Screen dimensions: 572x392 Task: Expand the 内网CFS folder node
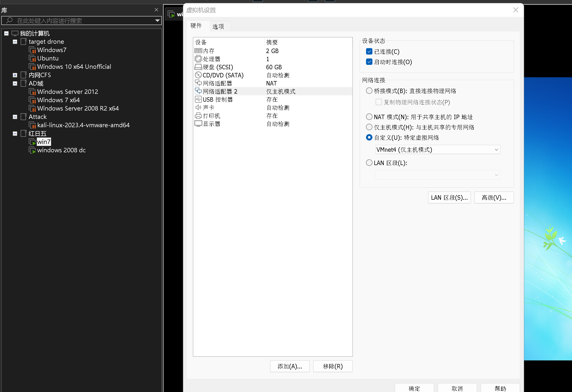(x=15, y=75)
